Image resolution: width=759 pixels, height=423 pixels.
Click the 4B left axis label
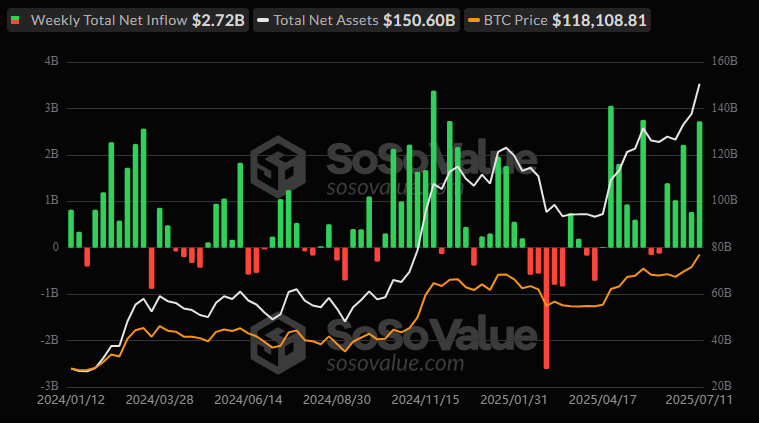[x=51, y=61]
